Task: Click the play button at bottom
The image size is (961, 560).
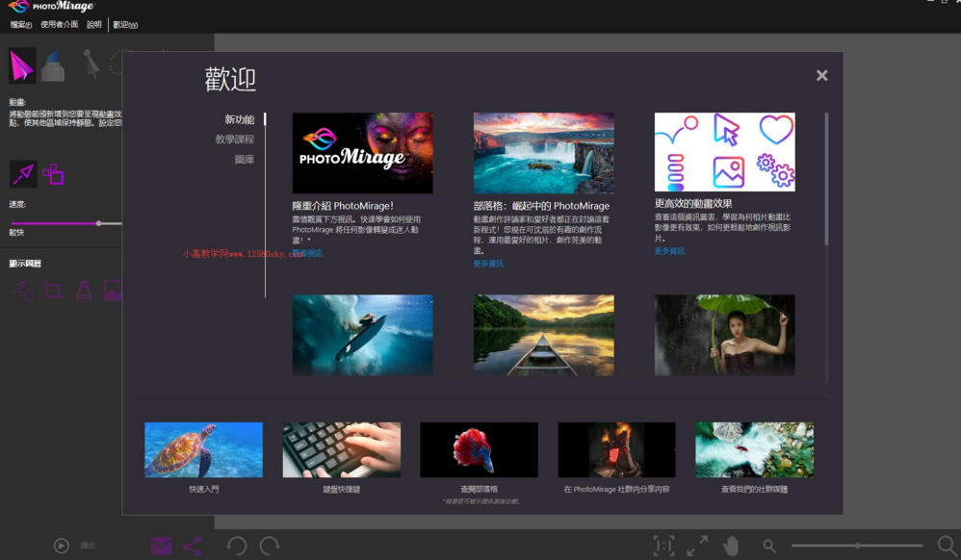Action: [x=62, y=546]
